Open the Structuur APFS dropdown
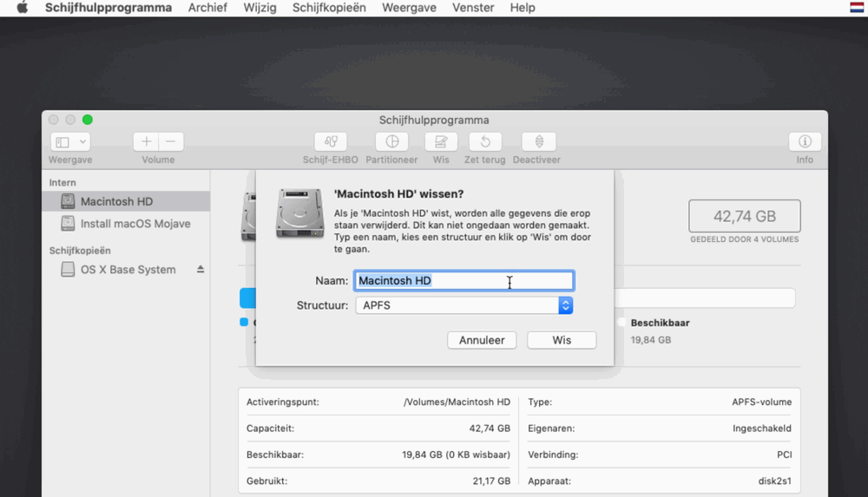The width and height of the screenshot is (868, 497). [x=464, y=305]
